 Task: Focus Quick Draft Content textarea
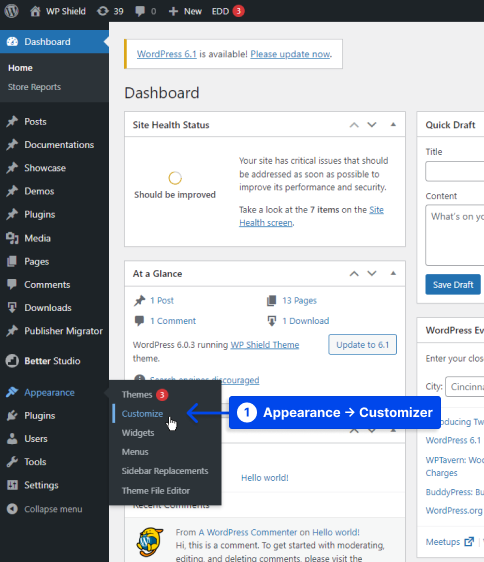click(455, 235)
